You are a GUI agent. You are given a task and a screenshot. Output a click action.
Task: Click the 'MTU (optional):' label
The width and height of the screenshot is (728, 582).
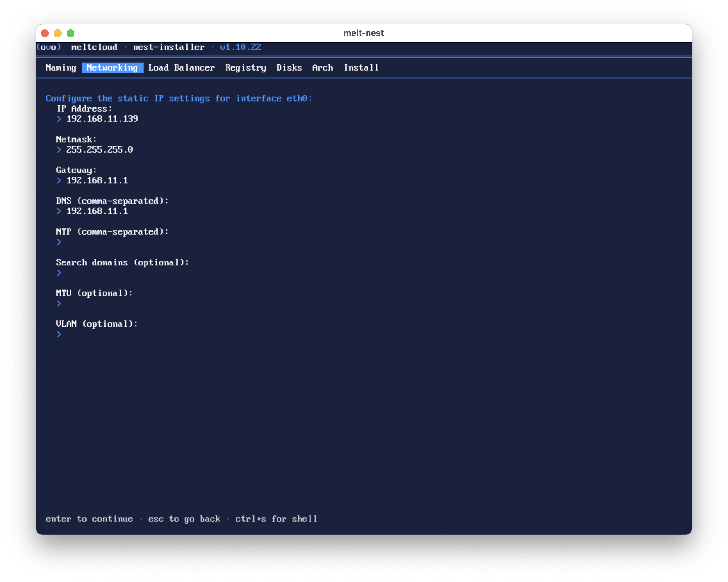[94, 293]
